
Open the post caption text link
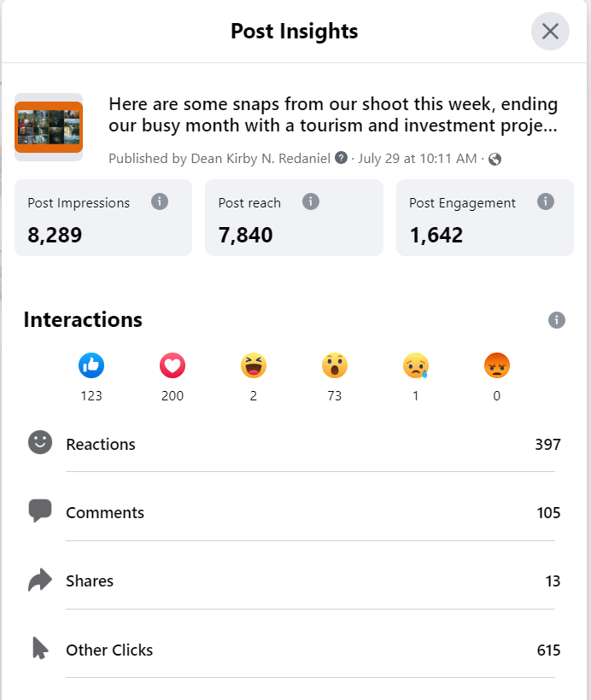pos(333,115)
